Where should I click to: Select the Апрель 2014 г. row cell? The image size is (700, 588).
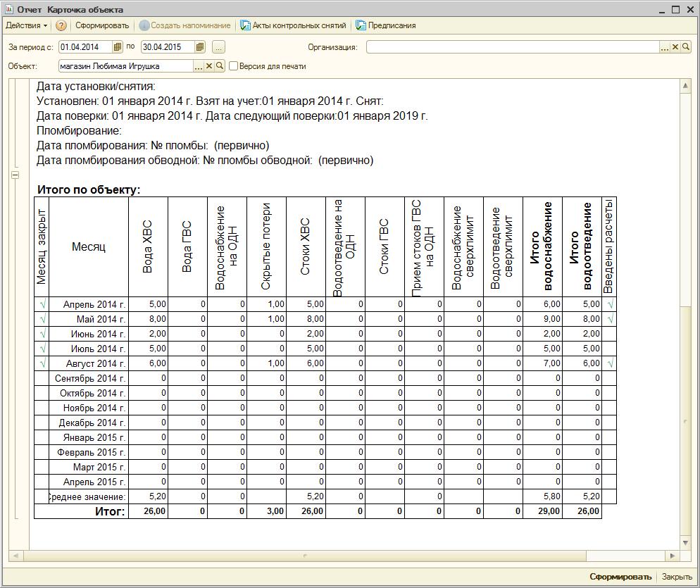click(x=89, y=304)
